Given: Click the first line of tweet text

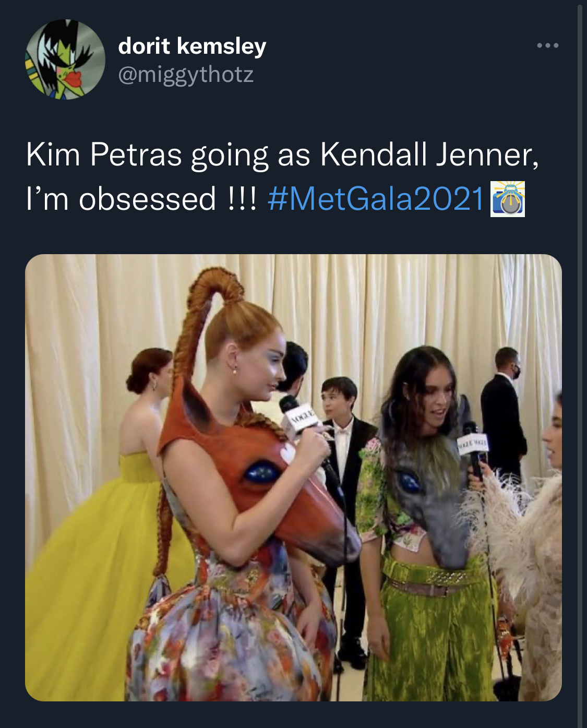Looking at the screenshot, I should pyautogui.click(x=282, y=154).
